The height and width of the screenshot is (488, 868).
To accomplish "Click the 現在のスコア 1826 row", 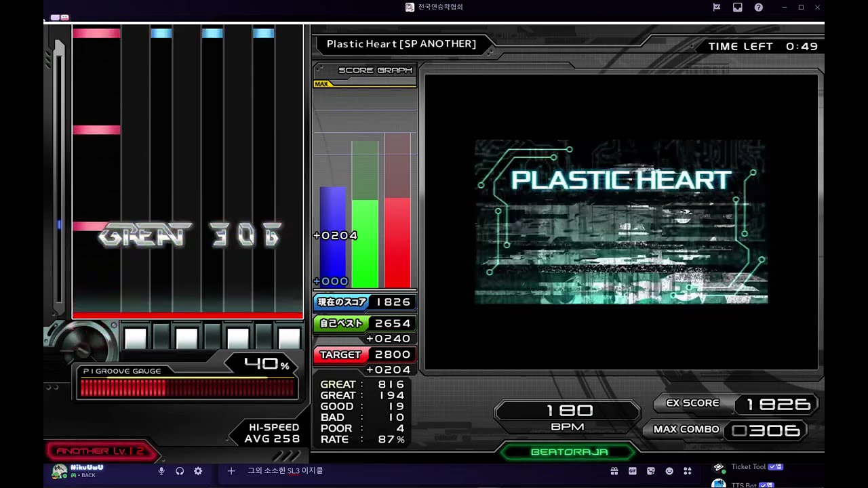I will pos(365,302).
